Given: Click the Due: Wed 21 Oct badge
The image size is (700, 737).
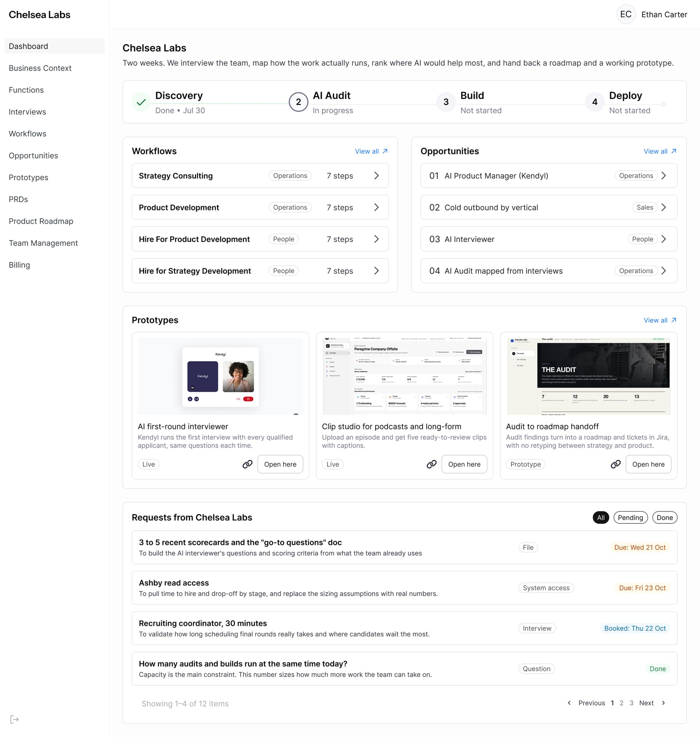Looking at the screenshot, I should (640, 547).
